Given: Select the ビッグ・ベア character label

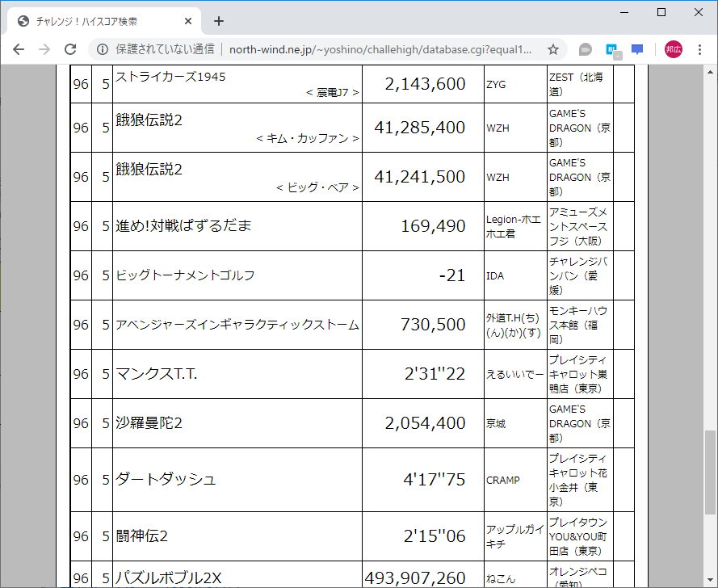Looking at the screenshot, I should click(x=317, y=187).
